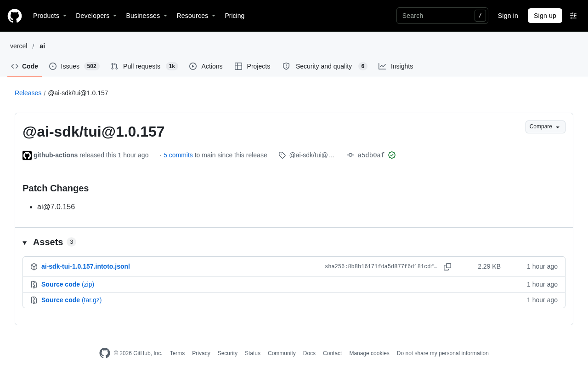Click the Sign up button
The height and width of the screenshot is (368, 588).
click(545, 16)
